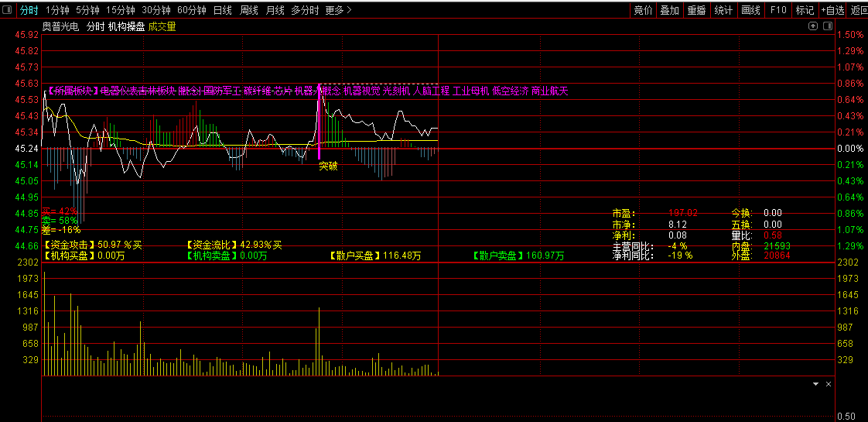868x422 pixels.
Task: Click the 差= -16% label
Action: pos(61,229)
